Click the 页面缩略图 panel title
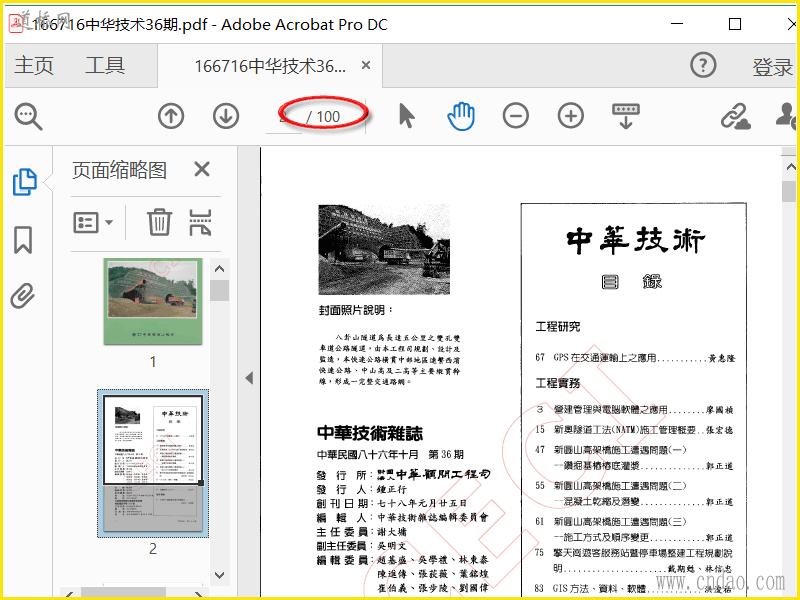The image size is (800, 600). [119, 170]
